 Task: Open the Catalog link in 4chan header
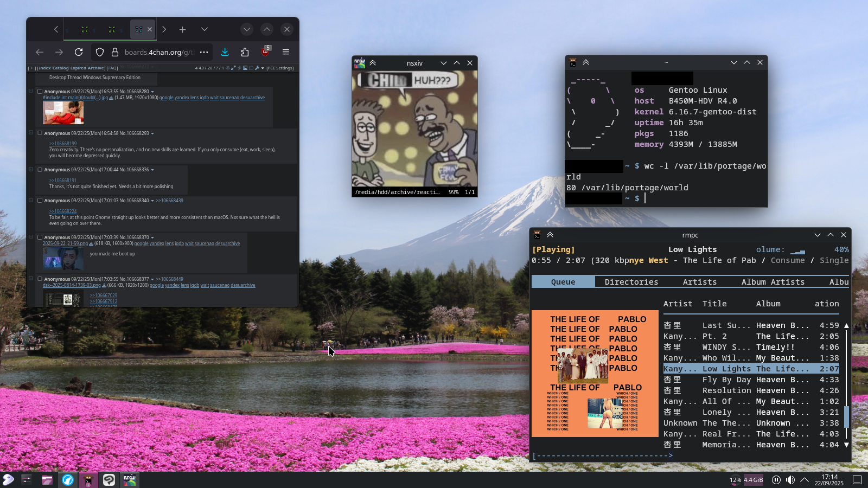tap(61, 68)
